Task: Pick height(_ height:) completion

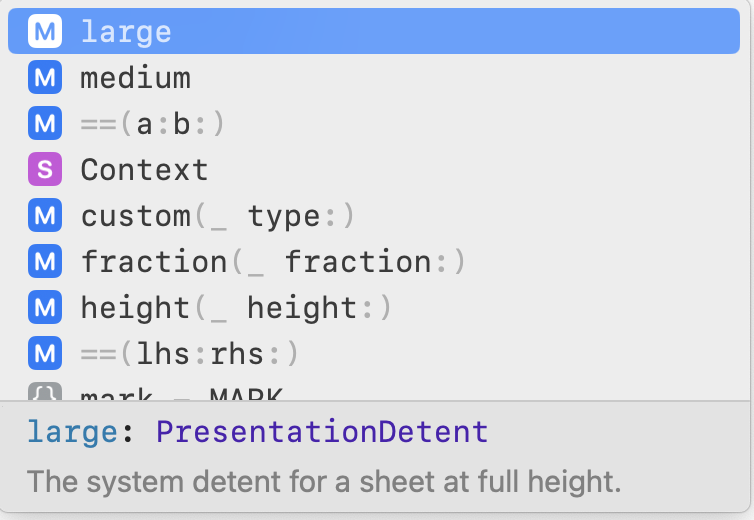Action: (x=374, y=307)
